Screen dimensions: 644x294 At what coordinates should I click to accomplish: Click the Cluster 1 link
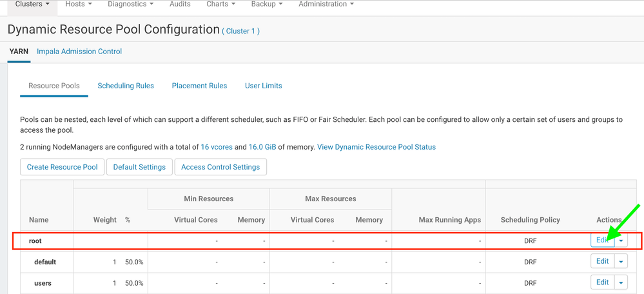click(x=241, y=31)
